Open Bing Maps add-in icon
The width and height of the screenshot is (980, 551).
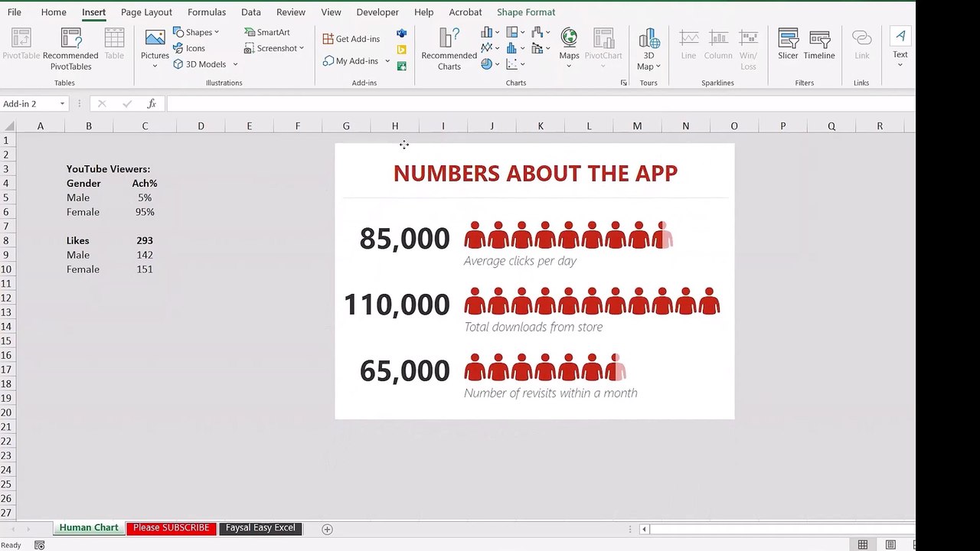pyautogui.click(x=401, y=50)
